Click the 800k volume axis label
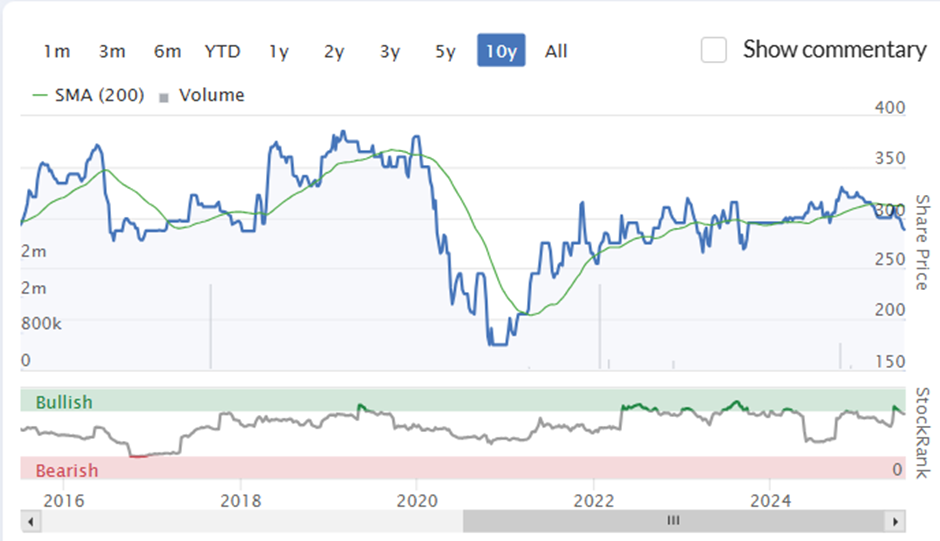940x541 pixels. 41,324
